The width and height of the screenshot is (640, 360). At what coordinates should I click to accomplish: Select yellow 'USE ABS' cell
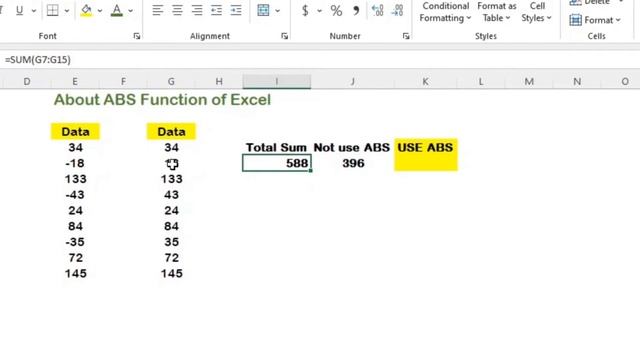point(426,147)
